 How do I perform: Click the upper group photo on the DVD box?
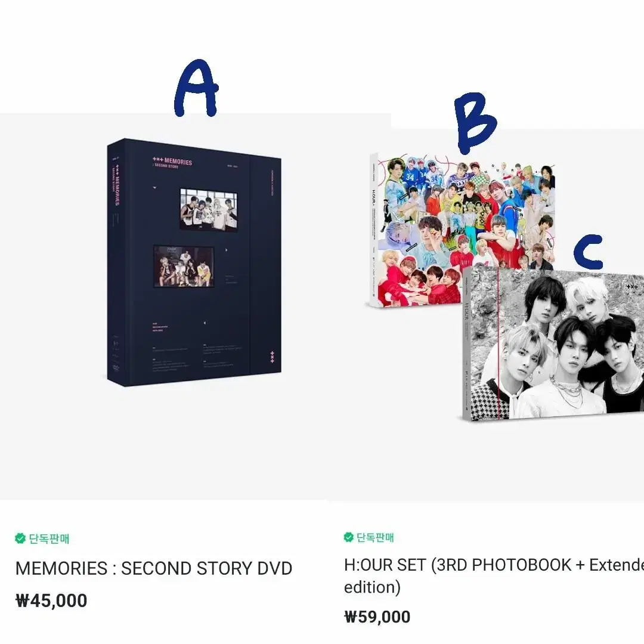(209, 209)
